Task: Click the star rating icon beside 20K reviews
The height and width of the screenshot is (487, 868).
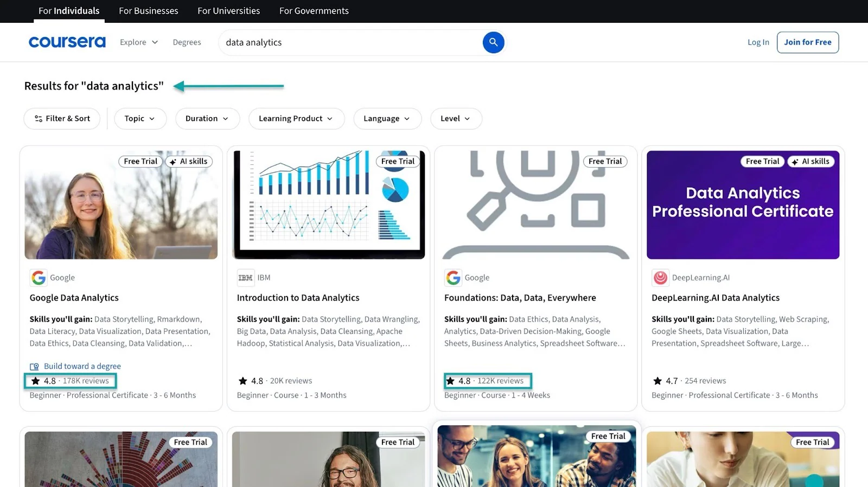Action: [x=242, y=381]
